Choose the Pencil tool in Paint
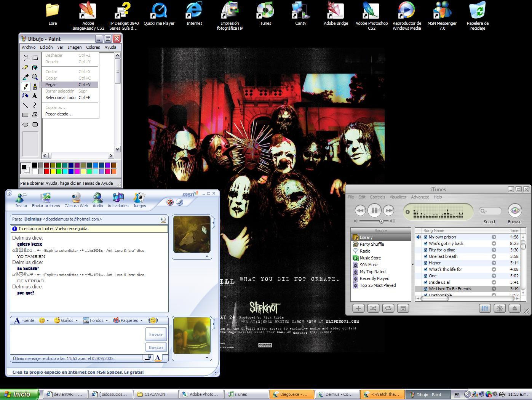Image resolution: width=532 pixels, height=400 pixels. pyautogui.click(x=26, y=86)
